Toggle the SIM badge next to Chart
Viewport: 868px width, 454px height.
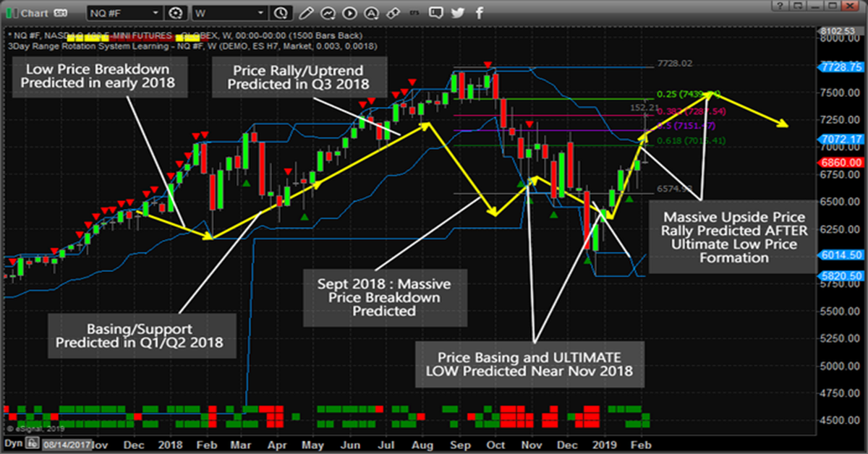[59, 13]
